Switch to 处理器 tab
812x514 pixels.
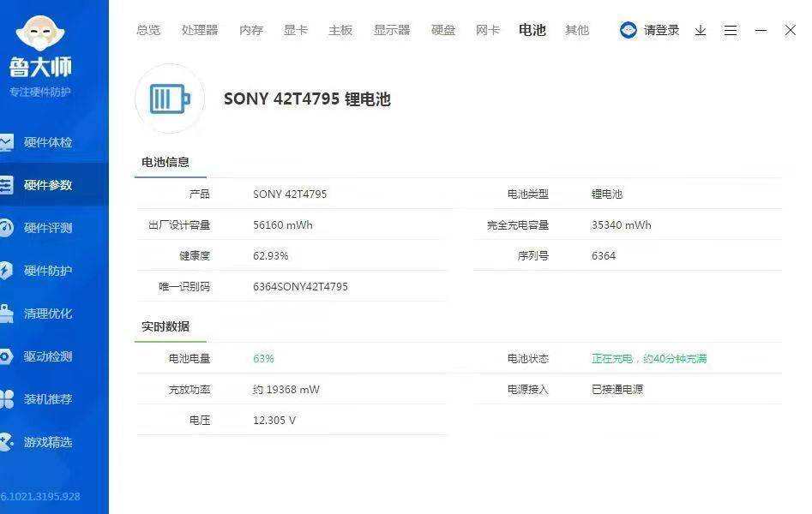tap(200, 30)
